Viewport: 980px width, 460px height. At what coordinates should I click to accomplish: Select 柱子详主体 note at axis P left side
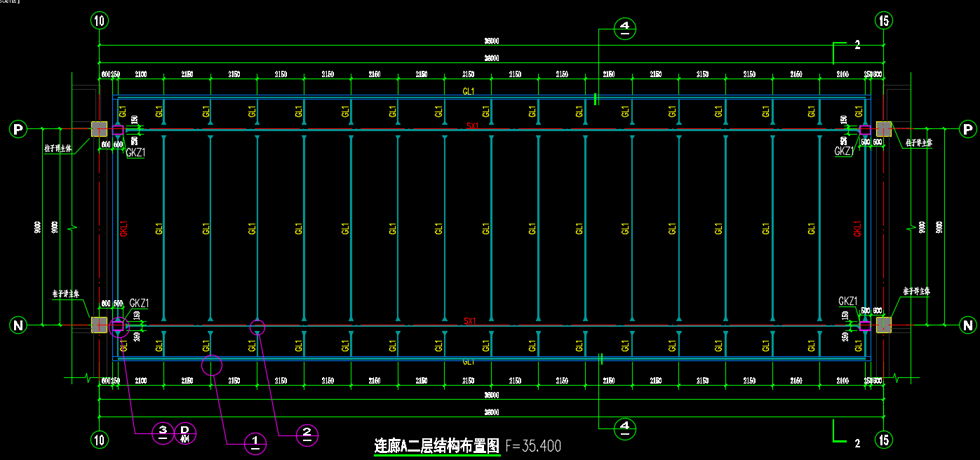[x=57, y=149]
